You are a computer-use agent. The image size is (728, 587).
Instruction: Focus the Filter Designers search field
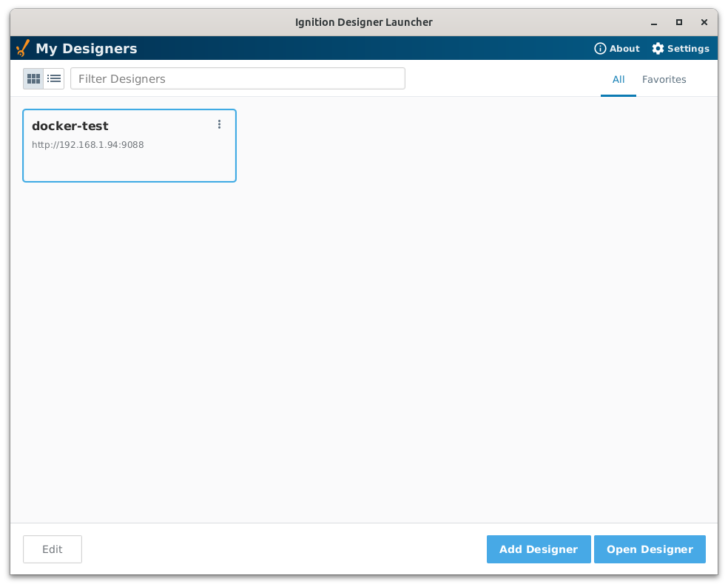(x=237, y=78)
